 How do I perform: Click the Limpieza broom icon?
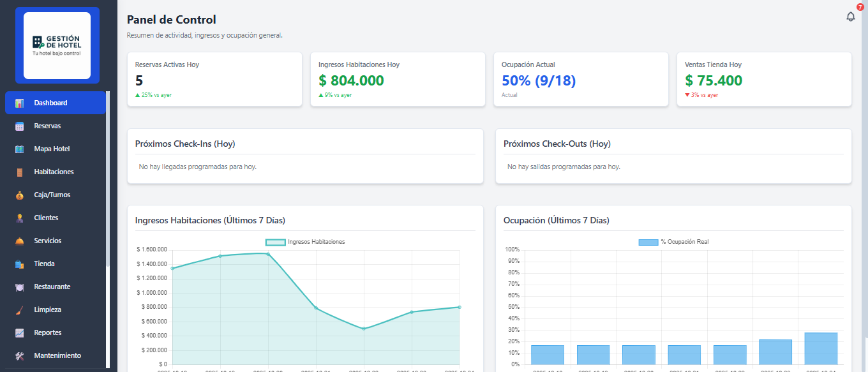[20, 310]
